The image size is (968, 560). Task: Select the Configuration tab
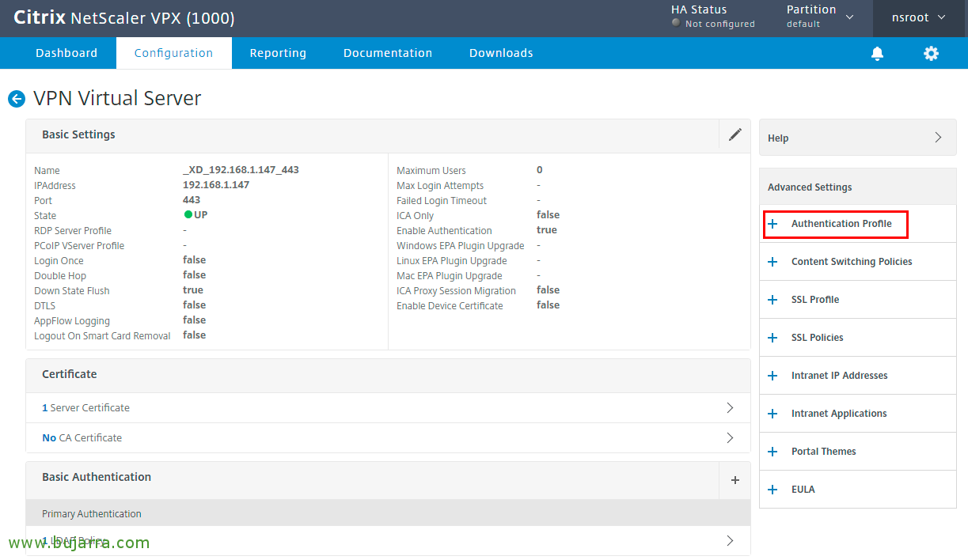click(x=173, y=53)
